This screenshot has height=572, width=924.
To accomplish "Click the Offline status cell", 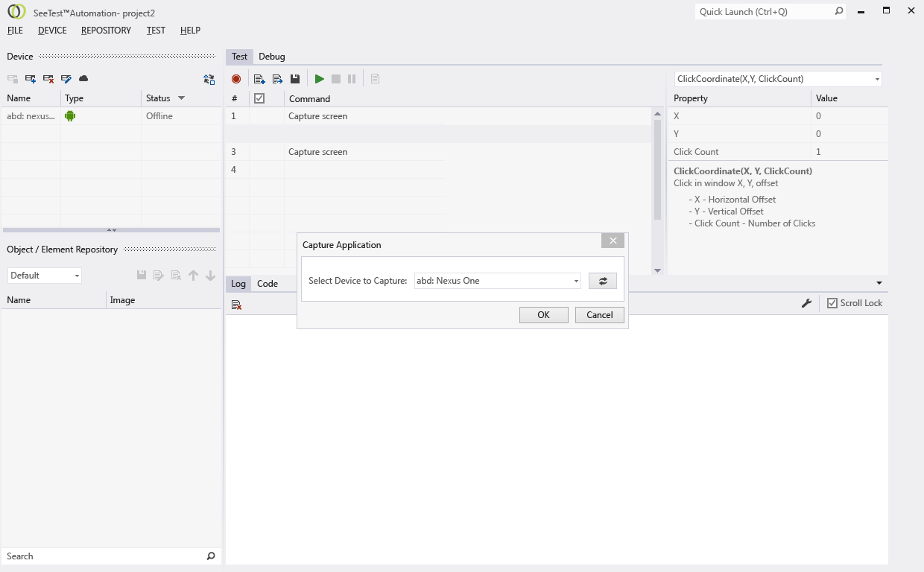I will coord(180,116).
